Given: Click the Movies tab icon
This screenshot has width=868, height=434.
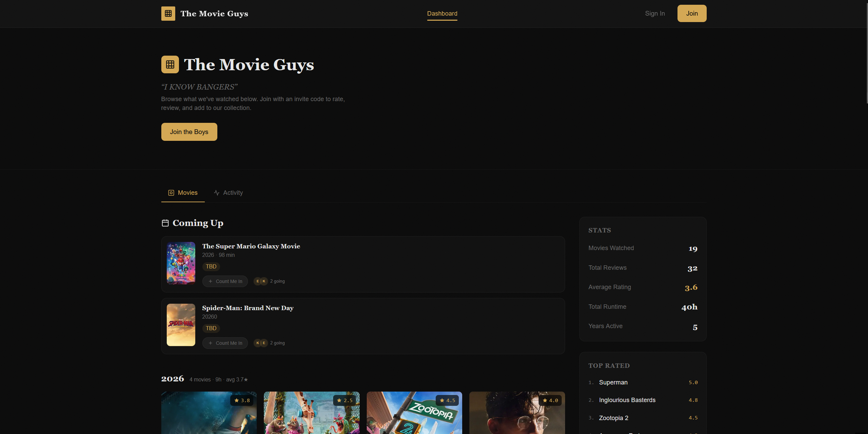Looking at the screenshot, I should tap(171, 193).
